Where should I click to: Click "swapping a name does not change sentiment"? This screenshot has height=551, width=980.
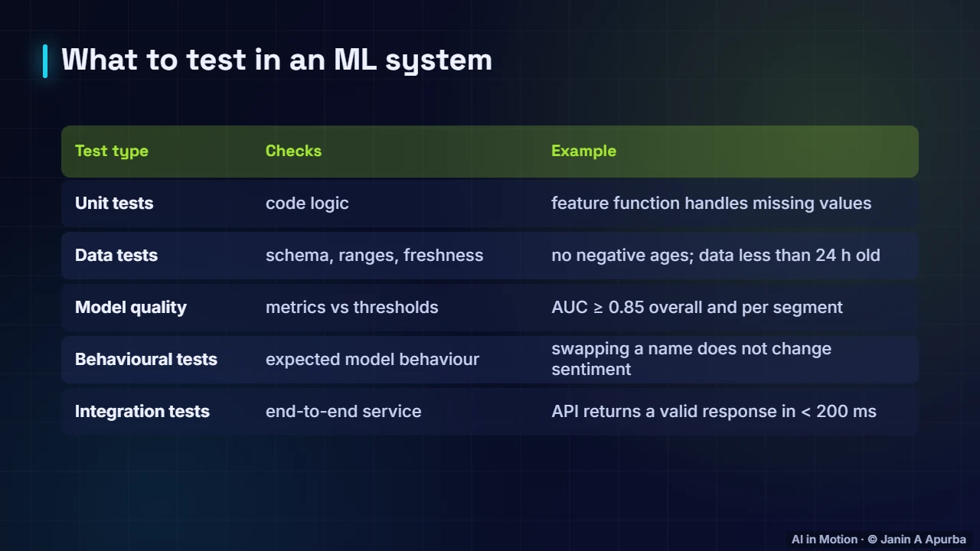tap(691, 359)
